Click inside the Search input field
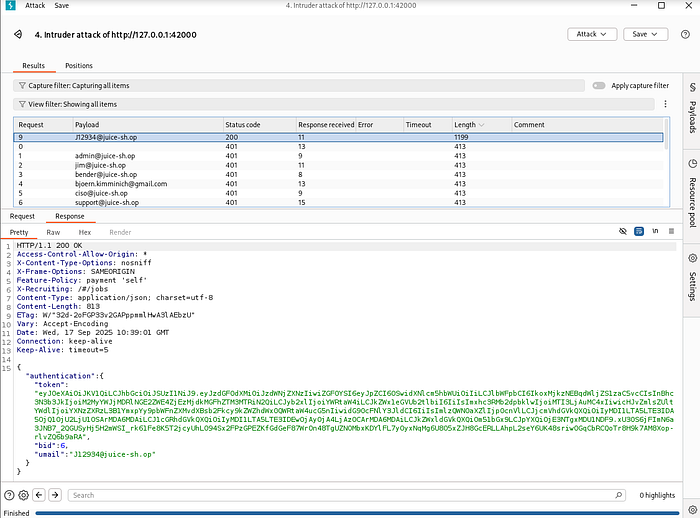 (x=346, y=495)
